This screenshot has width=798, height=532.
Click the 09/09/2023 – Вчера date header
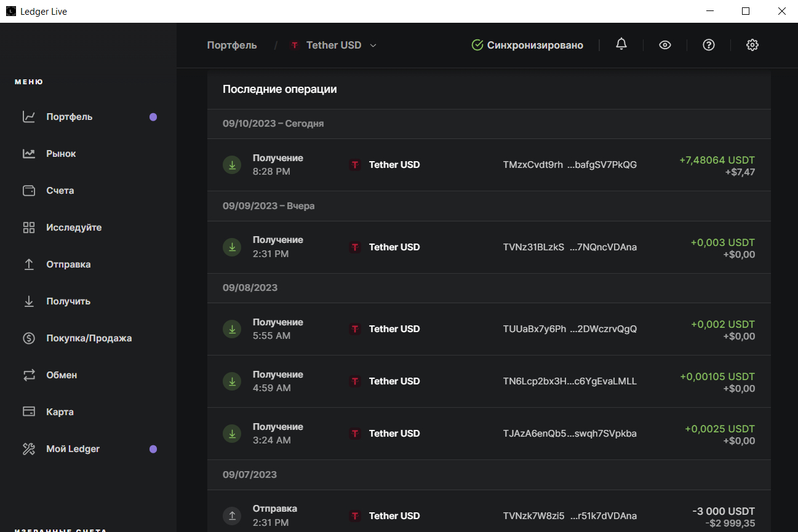click(x=268, y=205)
